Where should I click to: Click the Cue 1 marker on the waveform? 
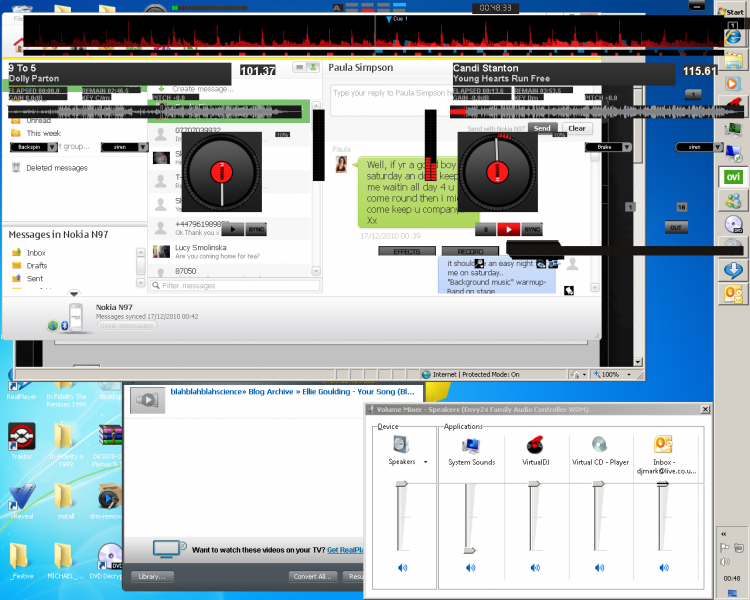pos(389,19)
